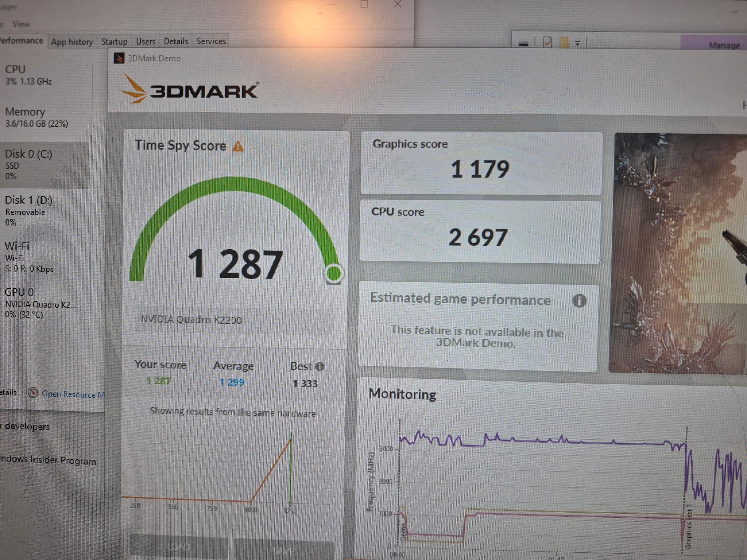Image resolution: width=747 pixels, height=560 pixels.
Task: Expand the quick access toolbar dropdown arrow
Action: pos(577,43)
